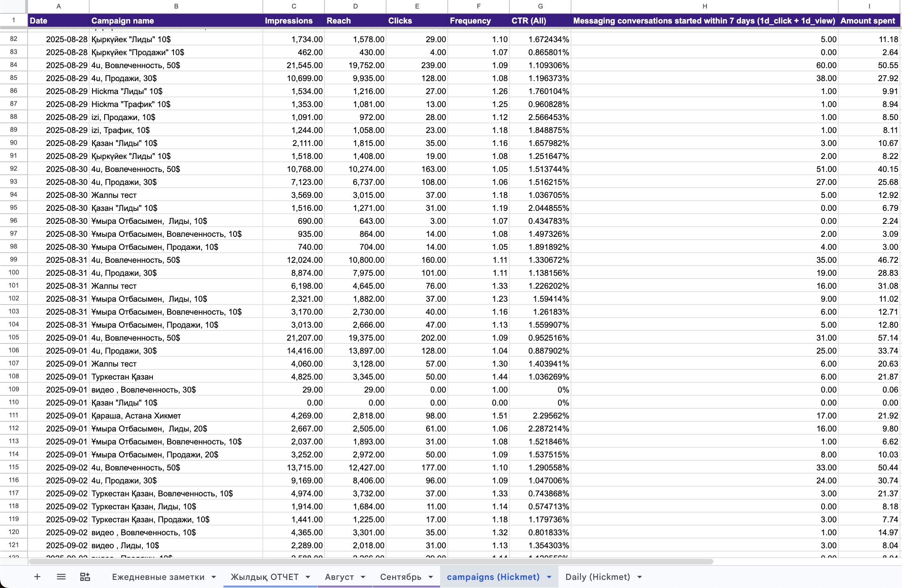The height and width of the screenshot is (588, 902).
Task: Select the Campaign name header cell
Action: click(x=176, y=20)
